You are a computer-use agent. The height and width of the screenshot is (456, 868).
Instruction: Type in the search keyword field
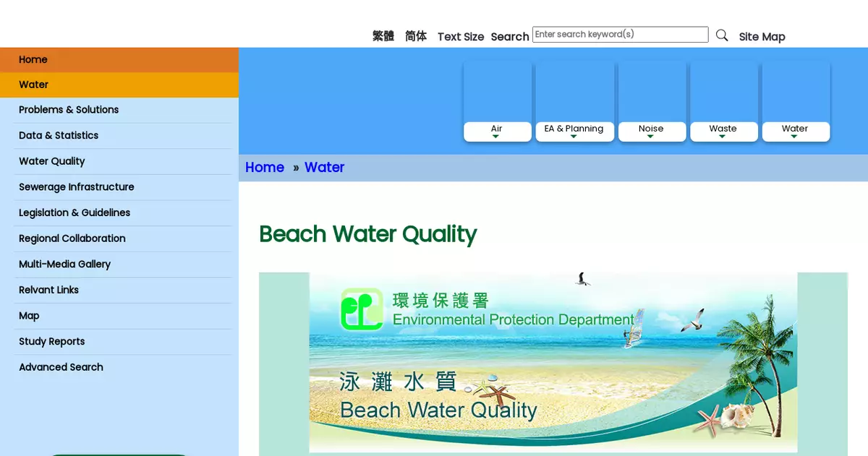coord(620,35)
